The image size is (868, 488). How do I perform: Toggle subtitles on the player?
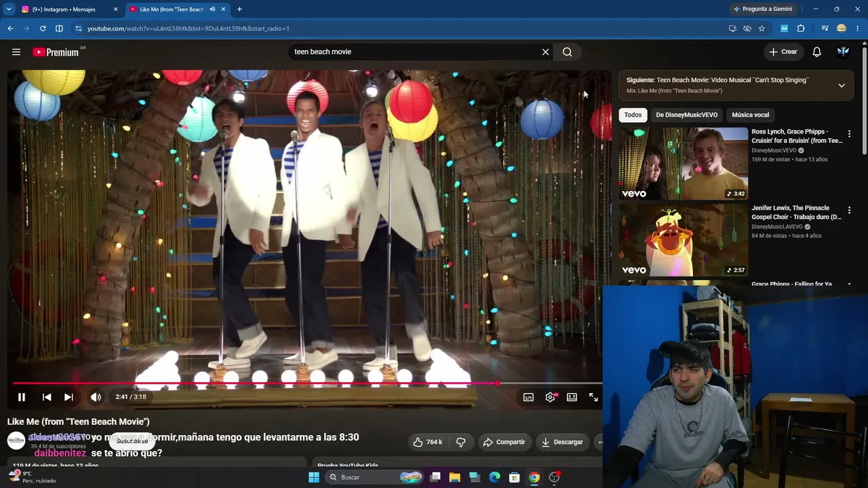528,397
